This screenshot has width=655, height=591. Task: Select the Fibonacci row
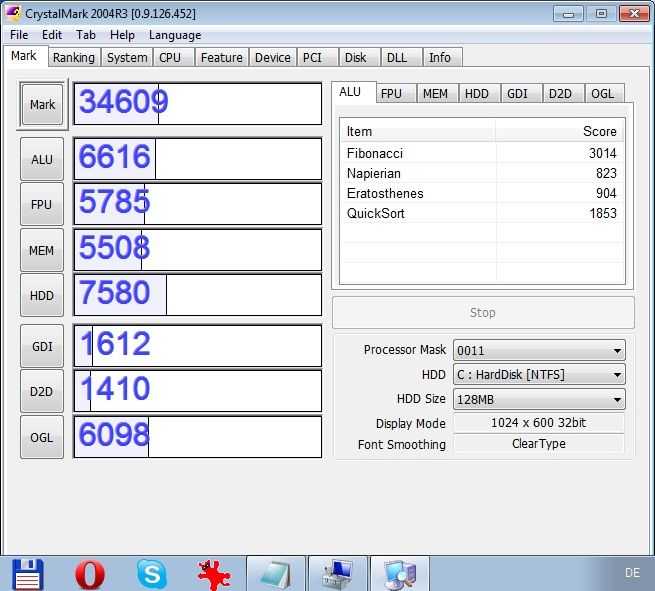coord(482,153)
